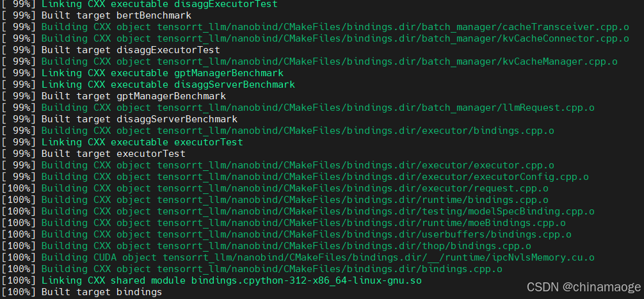644x299 pixels.
Task: Click the 'Linking CXX executable disaggExecutorTest' line
Action: (x=140, y=4)
